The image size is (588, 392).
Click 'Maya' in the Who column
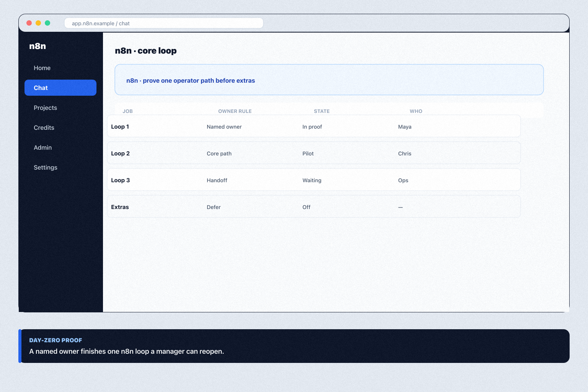coord(405,127)
